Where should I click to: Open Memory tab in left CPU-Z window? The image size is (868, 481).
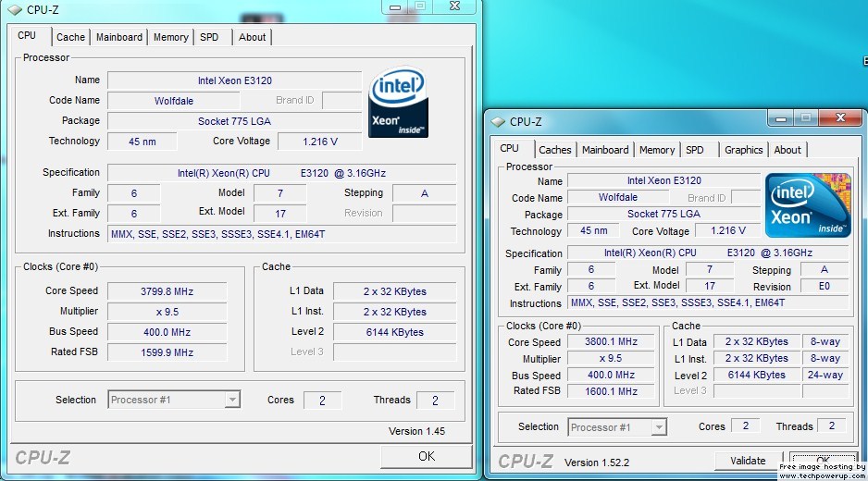click(x=170, y=37)
